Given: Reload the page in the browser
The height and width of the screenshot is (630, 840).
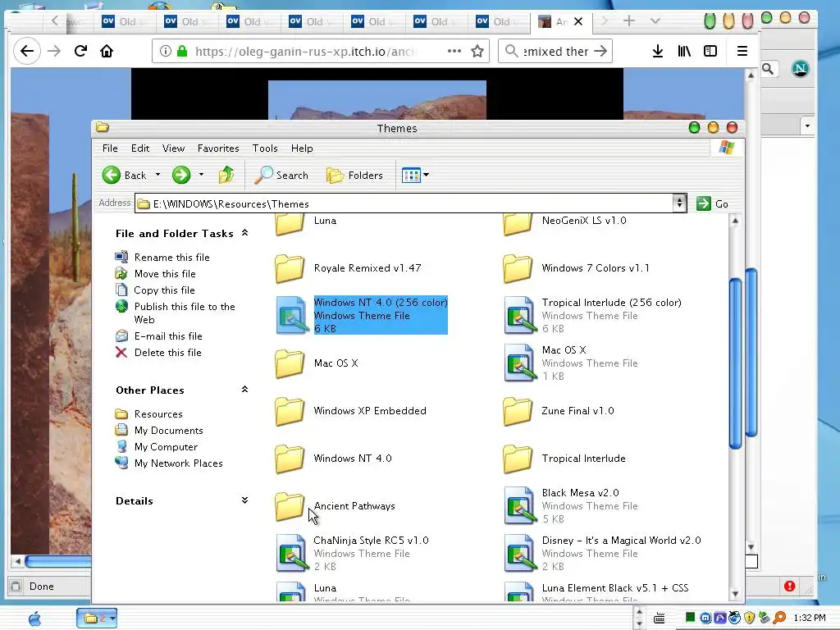Looking at the screenshot, I should pyautogui.click(x=80, y=52).
